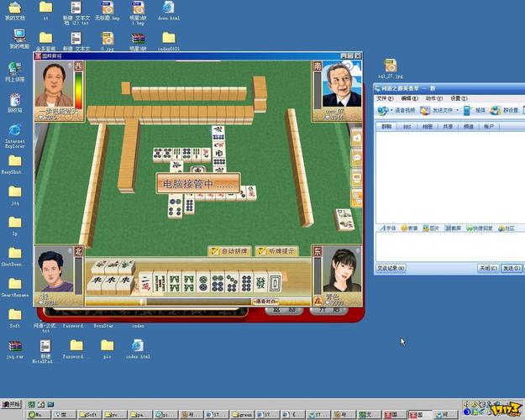Switch to the 共享 tab in chat window
The image size is (525, 420).
coord(448,126)
